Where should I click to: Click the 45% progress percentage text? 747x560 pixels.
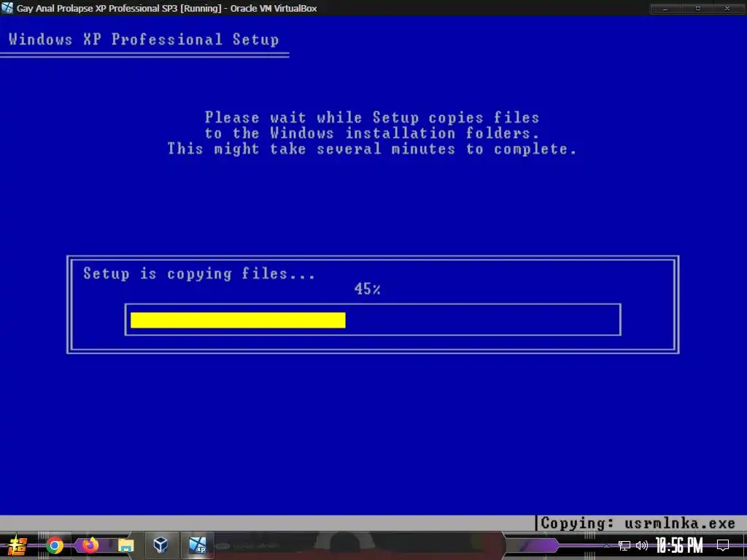(x=368, y=289)
